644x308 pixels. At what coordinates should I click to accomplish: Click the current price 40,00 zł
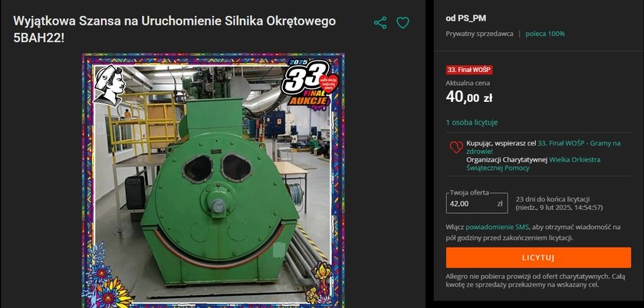tap(469, 98)
